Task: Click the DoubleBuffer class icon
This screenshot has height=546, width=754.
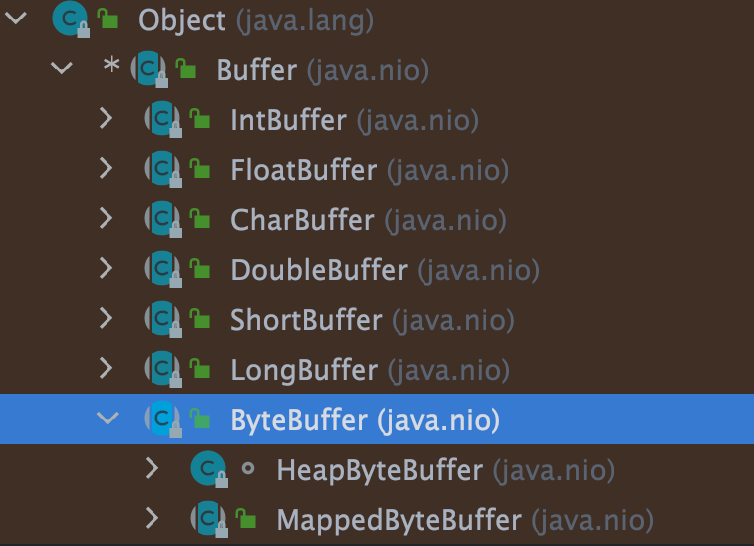Action: (x=161, y=270)
